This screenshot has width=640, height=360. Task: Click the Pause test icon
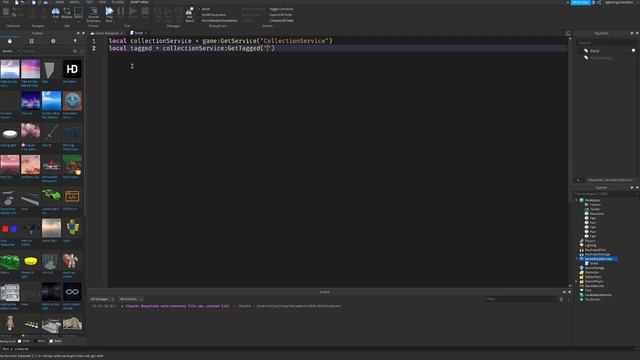(121, 11)
